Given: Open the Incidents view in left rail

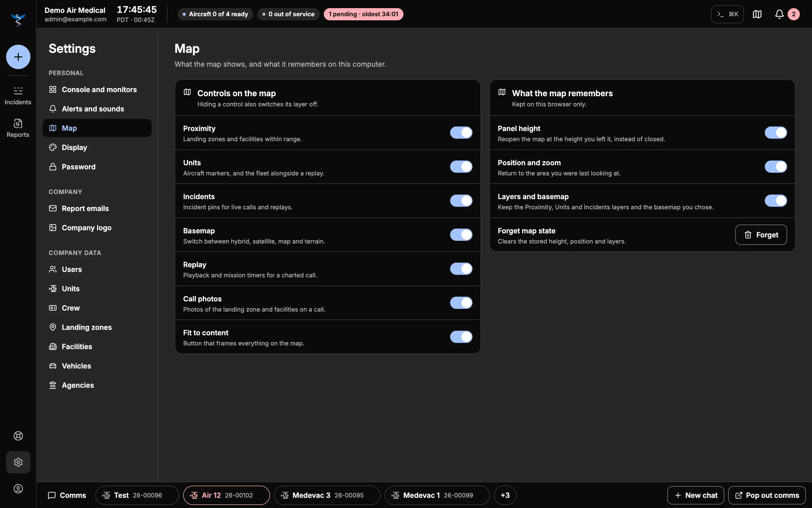Looking at the screenshot, I should click(x=18, y=96).
